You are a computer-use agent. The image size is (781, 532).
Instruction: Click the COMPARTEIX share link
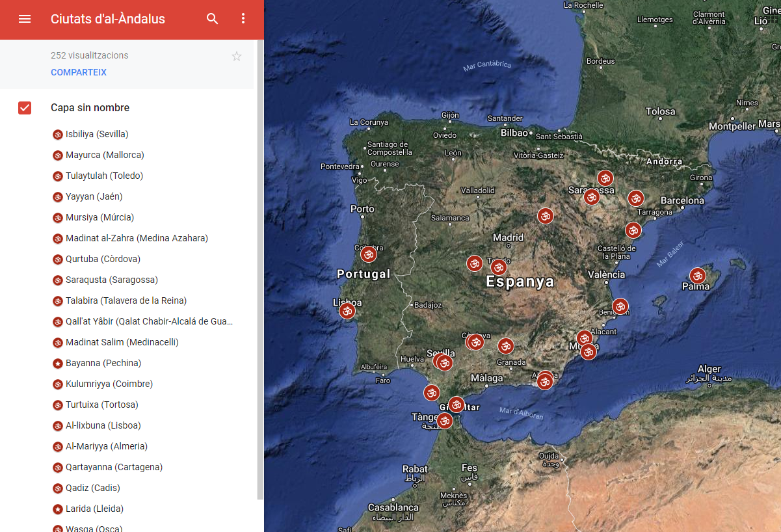tap(79, 73)
